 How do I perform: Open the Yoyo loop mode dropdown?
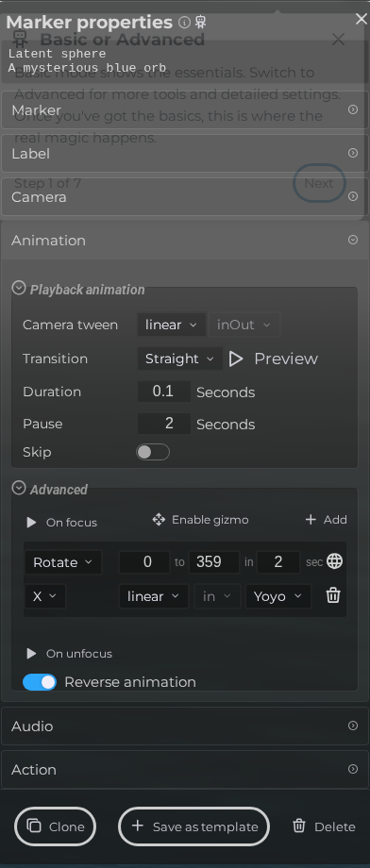click(278, 596)
